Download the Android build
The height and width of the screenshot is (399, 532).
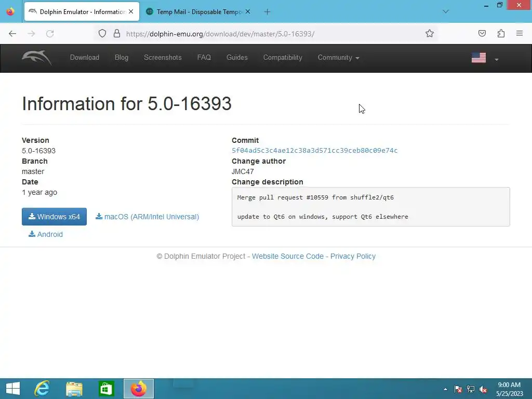[46, 234]
